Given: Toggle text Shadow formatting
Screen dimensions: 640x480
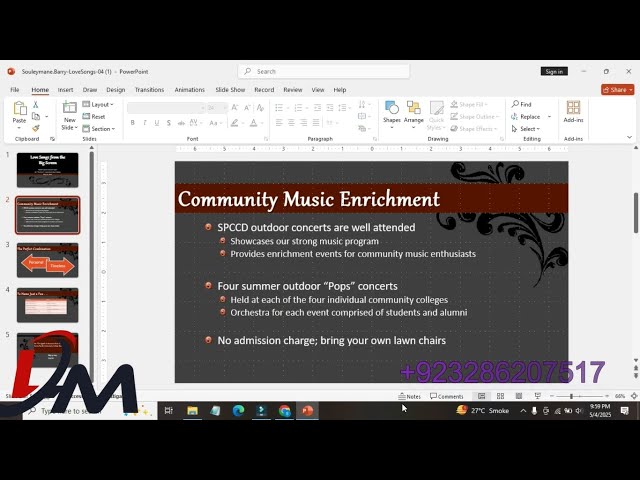Looking at the screenshot, I should point(169,122).
